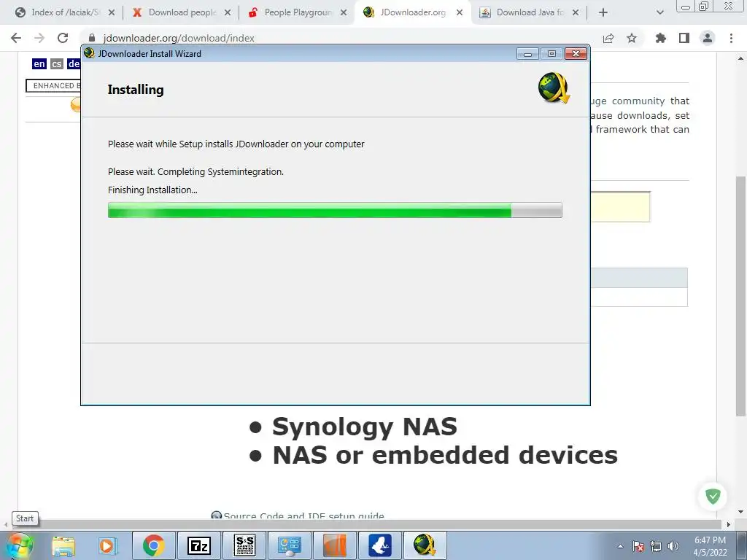The height and width of the screenshot is (560, 747).
Task: Click the scroll-down arrow
Action: click(741, 512)
